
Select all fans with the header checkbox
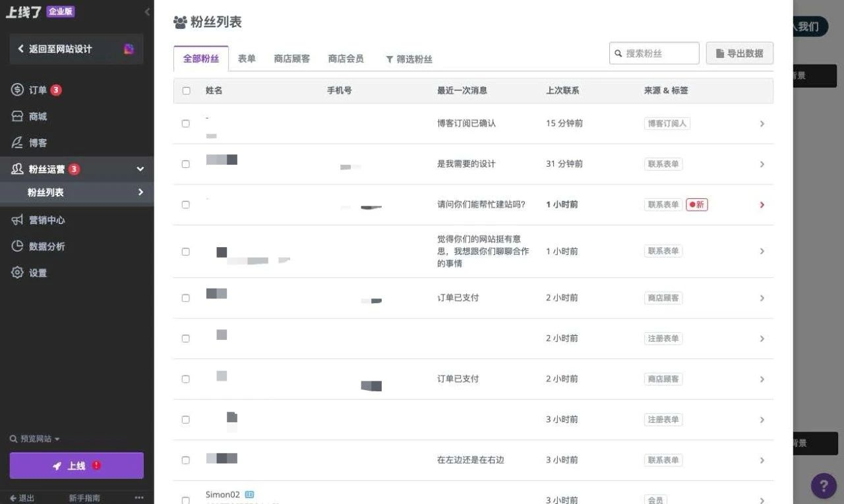[x=186, y=90]
